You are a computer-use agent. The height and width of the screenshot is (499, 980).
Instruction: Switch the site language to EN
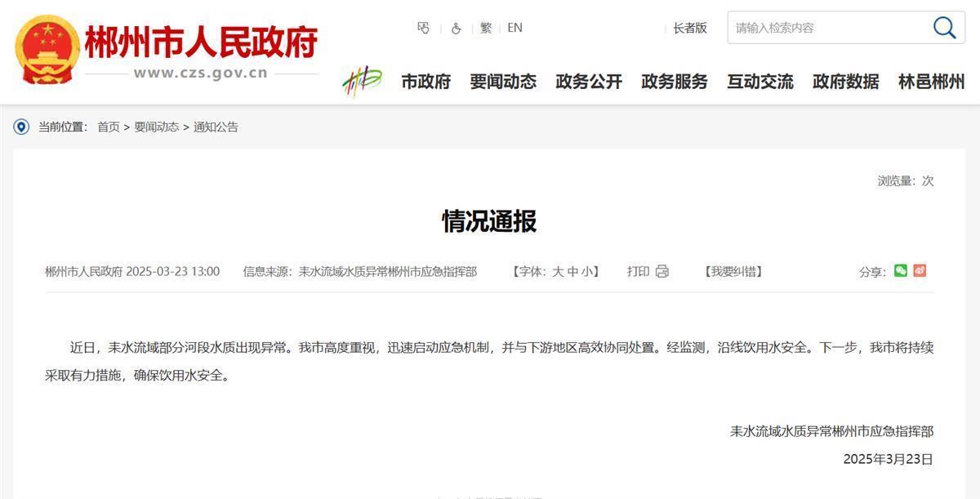(x=514, y=28)
